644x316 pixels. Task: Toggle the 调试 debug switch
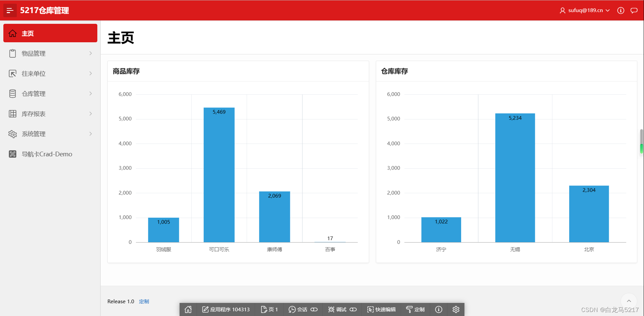coord(353,309)
